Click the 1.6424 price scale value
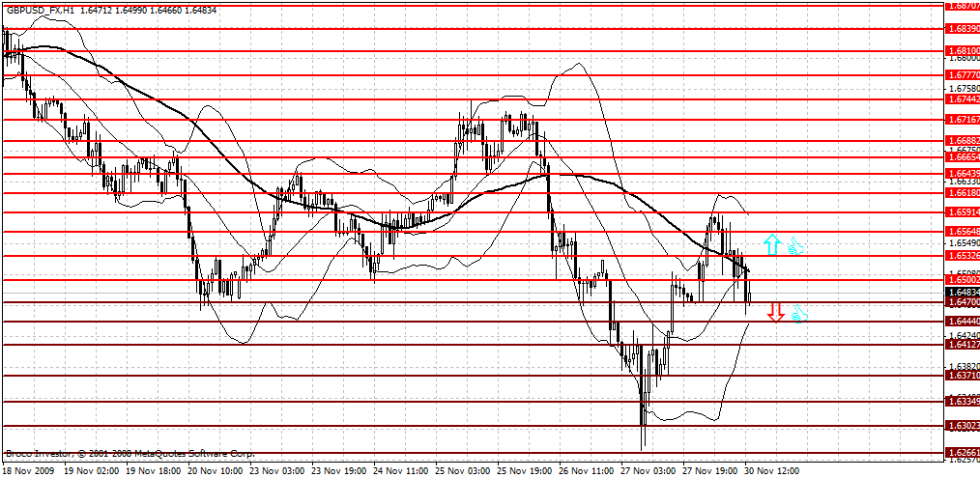Image resolution: width=980 pixels, height=478 pixels. tap(965, 335)
